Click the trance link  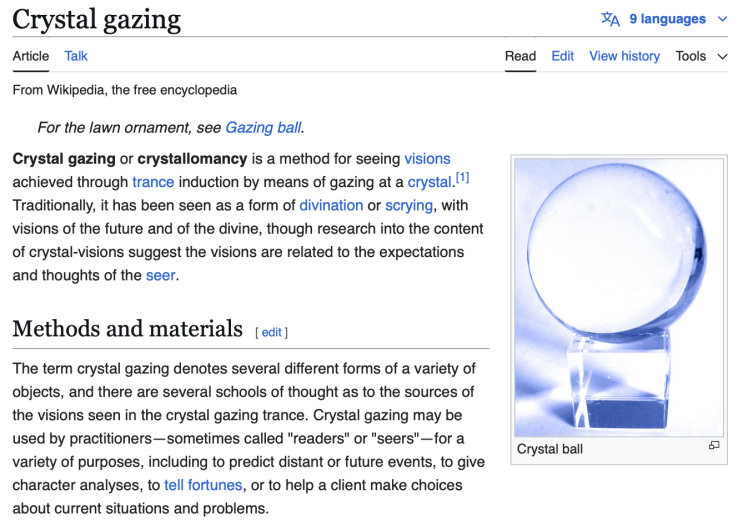click(x=153, y=182)
